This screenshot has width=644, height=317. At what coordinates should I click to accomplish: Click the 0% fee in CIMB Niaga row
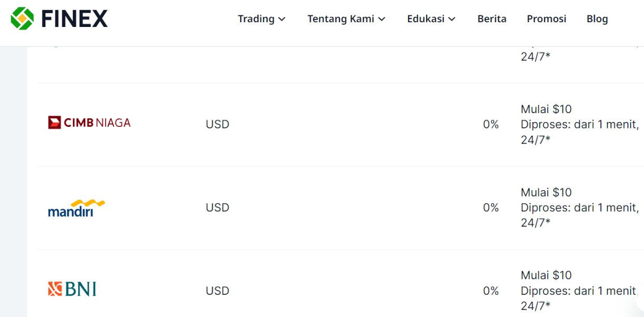(491, 125)
